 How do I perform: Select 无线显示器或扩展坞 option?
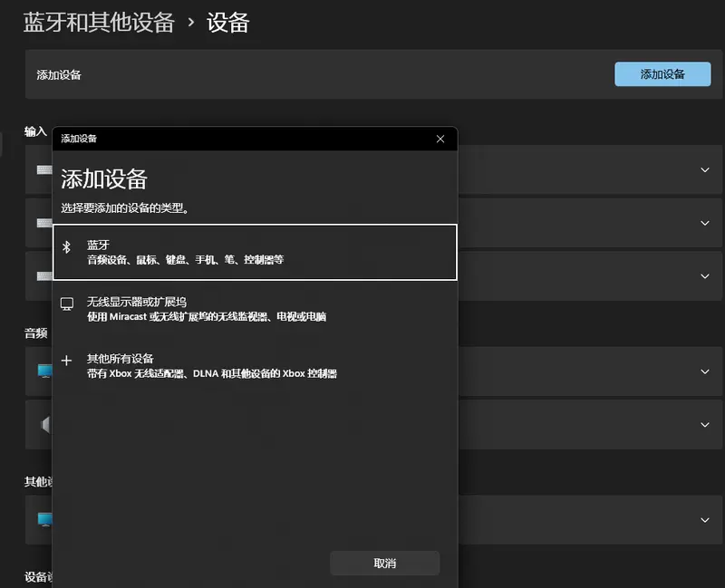[x=255, y=309]
